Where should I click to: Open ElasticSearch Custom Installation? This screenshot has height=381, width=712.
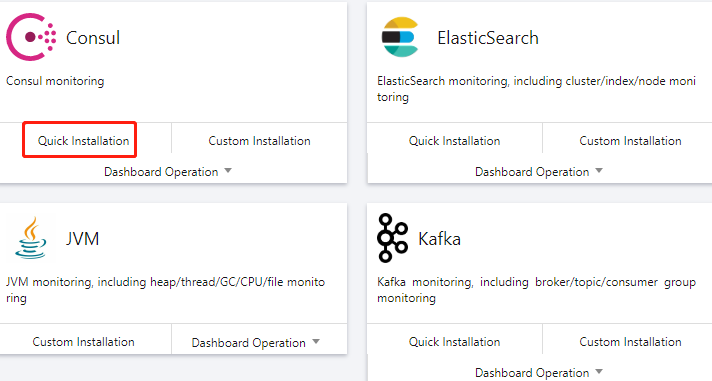tap(630, 141)
